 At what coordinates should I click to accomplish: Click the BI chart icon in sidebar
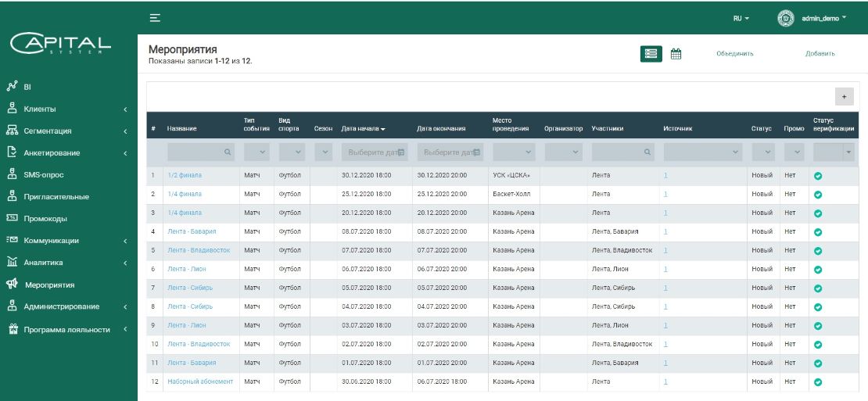click(12, 87)
